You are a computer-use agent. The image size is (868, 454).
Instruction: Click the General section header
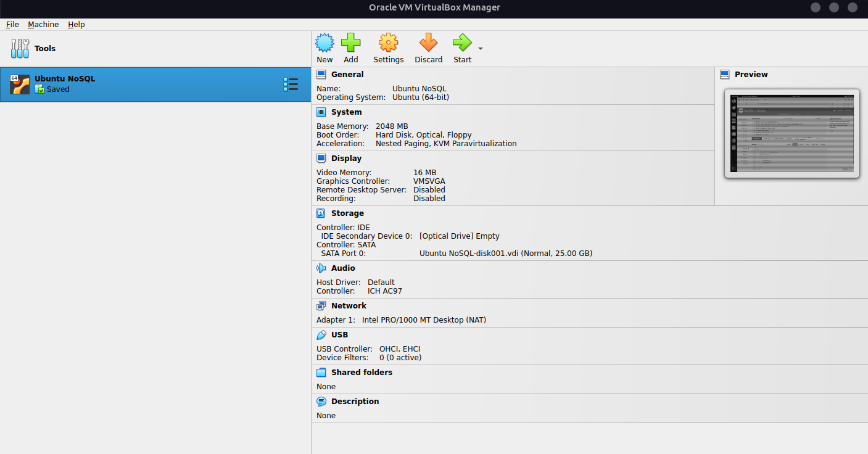coord(347,75)
